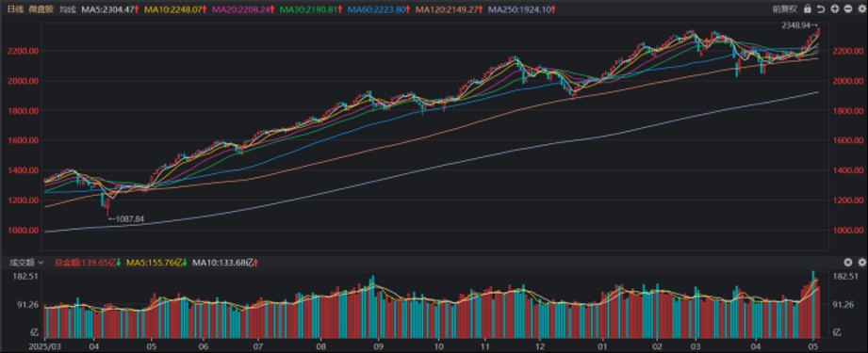Close the volume sub-panel
The width and height of the screenshot is (868, 353).
click(848, 263)
